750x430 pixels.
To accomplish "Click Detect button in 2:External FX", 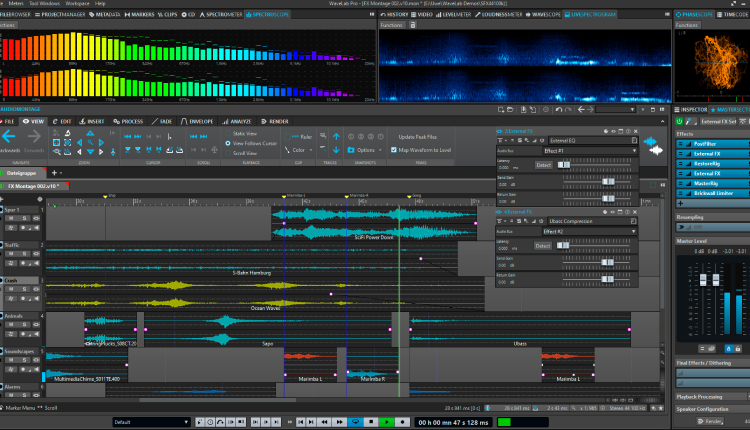I will tap(543, 165).
